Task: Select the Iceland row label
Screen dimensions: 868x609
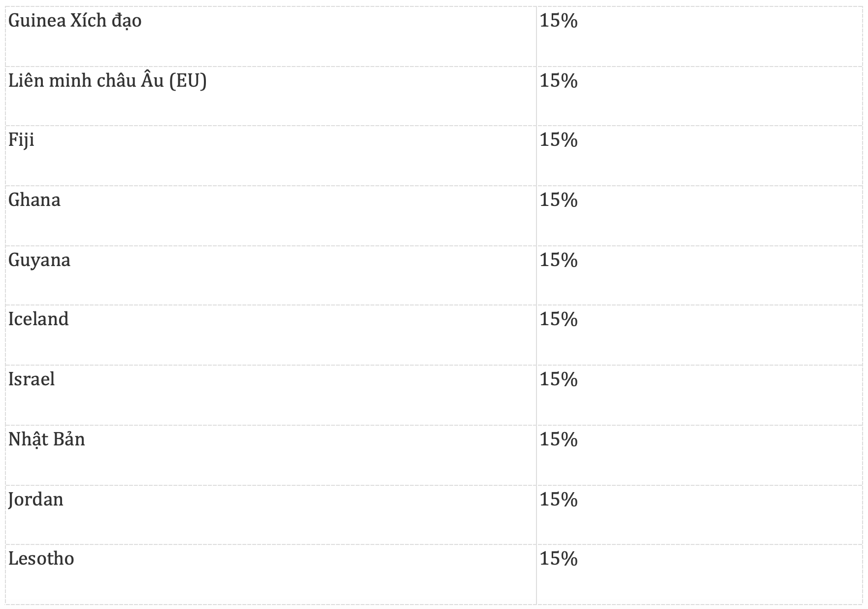Action: click(x=38, y=319)
